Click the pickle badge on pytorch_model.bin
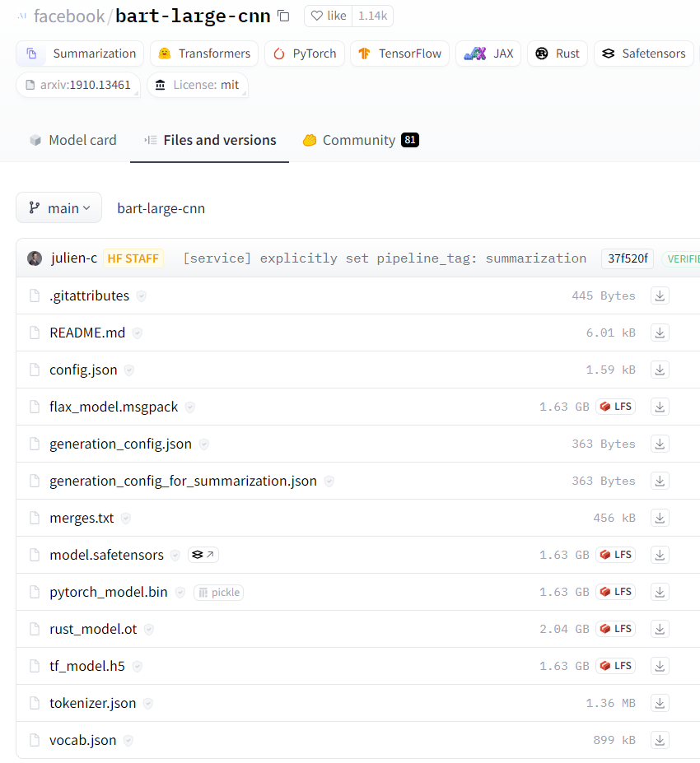This screenshot has height=763, width=700. coord(218,592)
